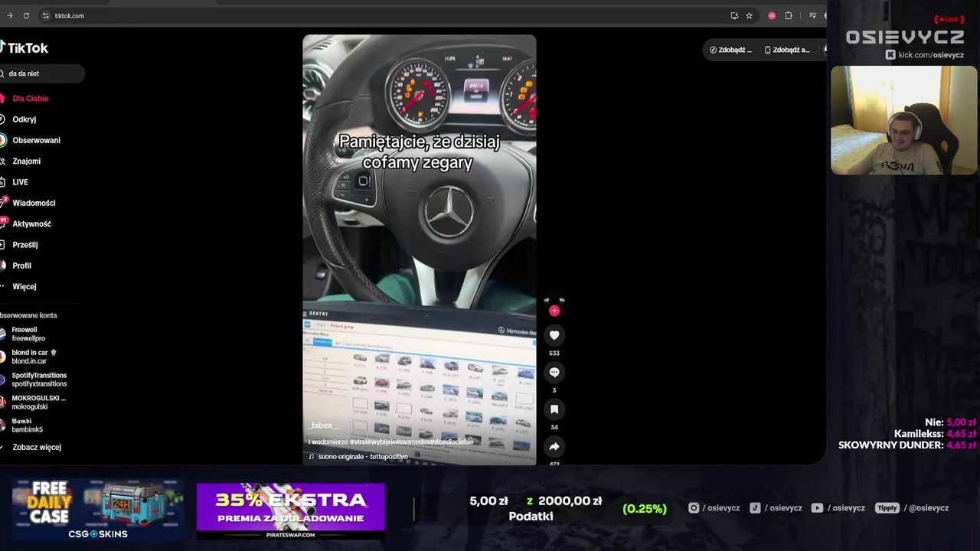Click the TikTok logo
Image resolution: width=980 pixels, height=551 pixels.
point(24,47)
